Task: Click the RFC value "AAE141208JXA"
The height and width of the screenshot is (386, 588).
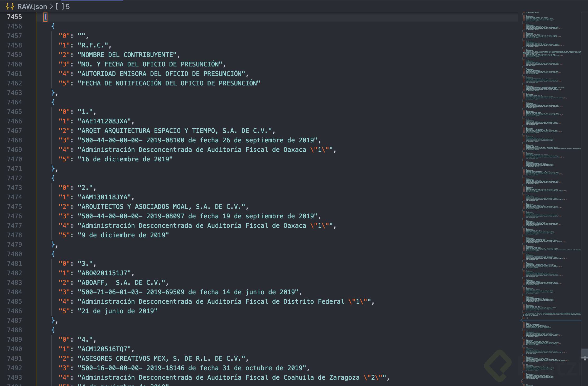Action: 105,121
